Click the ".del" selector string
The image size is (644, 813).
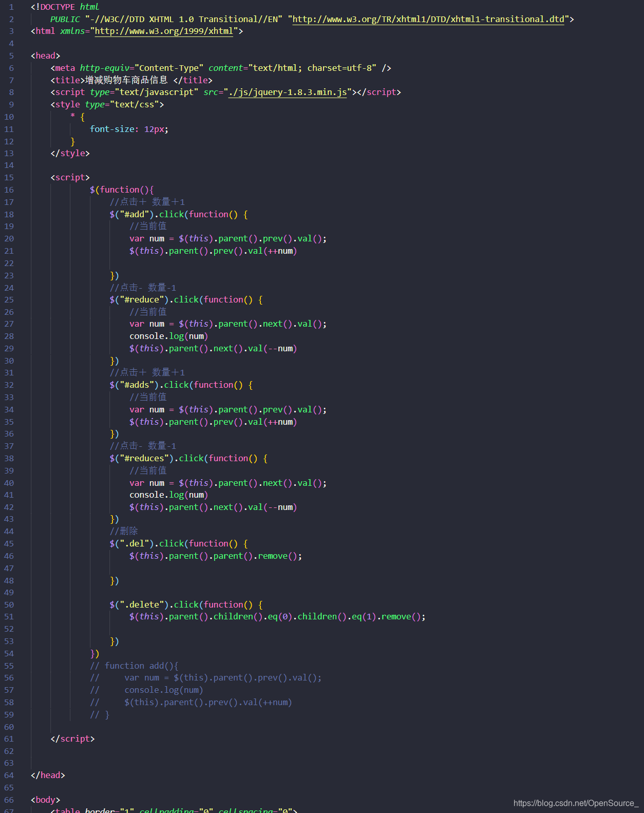134,543
